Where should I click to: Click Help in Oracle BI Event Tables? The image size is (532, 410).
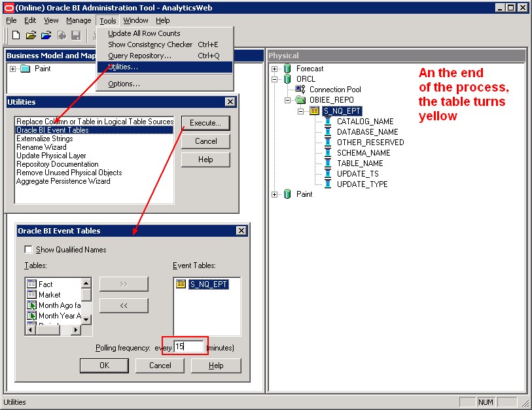216,366
